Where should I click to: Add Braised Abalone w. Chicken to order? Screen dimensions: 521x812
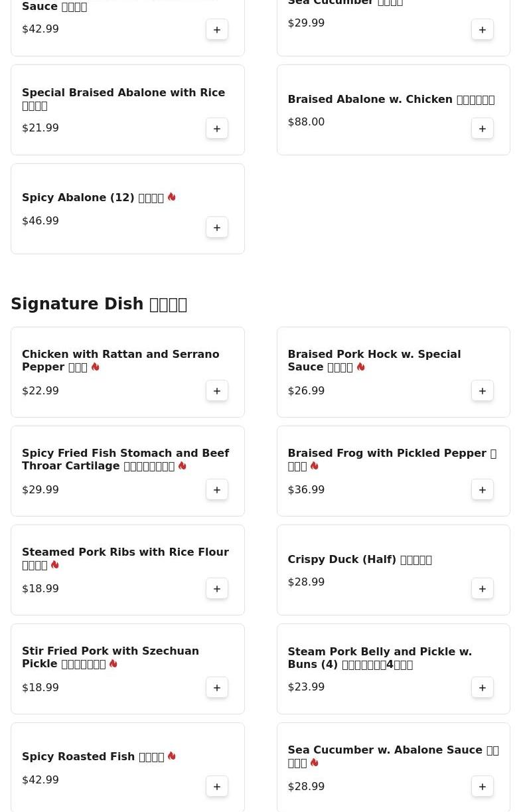pyautogui.click(x=483, y=129)
